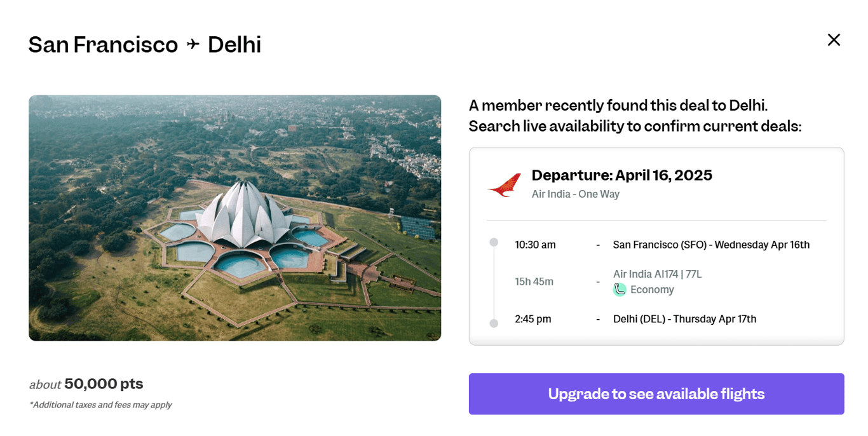Click the 10:30 am departure time
The height and width of the screenshot is (436, 868).
[535, 245]
